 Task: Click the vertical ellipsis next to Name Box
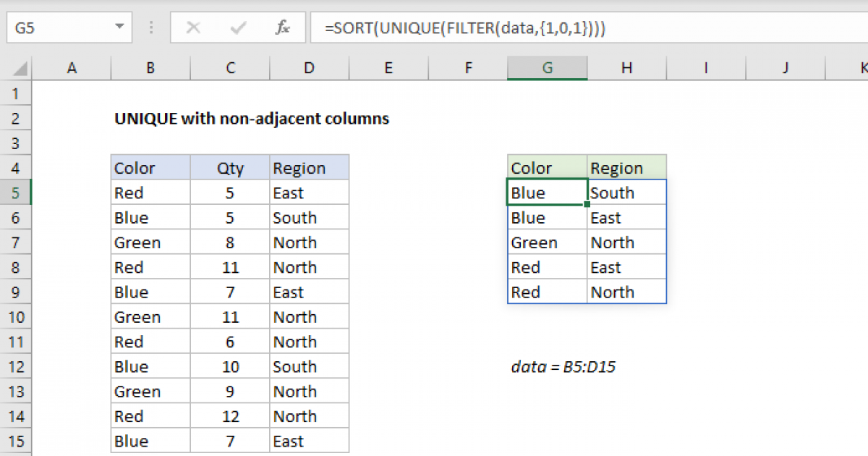(150, 28)
